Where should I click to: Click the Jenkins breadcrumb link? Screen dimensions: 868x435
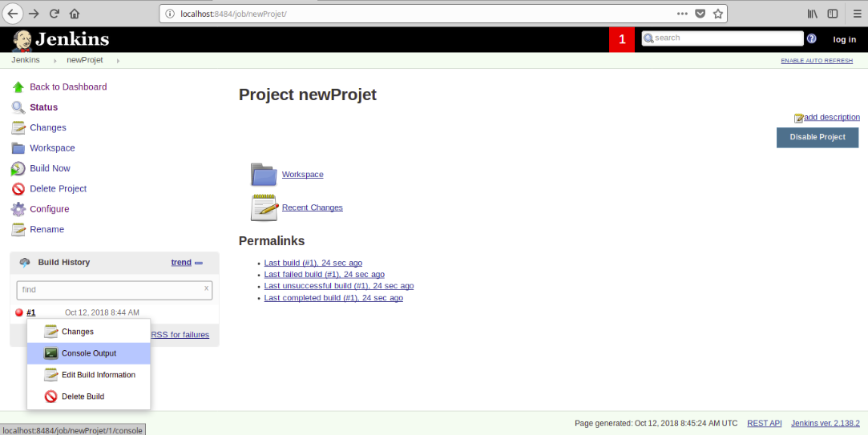point(26,60)
